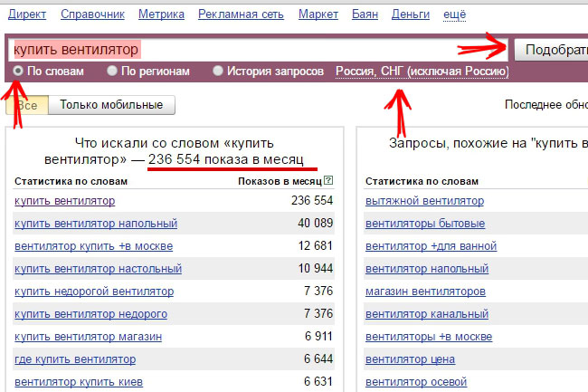
Task: Open the Россия, СНГ region selector
Action: [x=422, y=71]
